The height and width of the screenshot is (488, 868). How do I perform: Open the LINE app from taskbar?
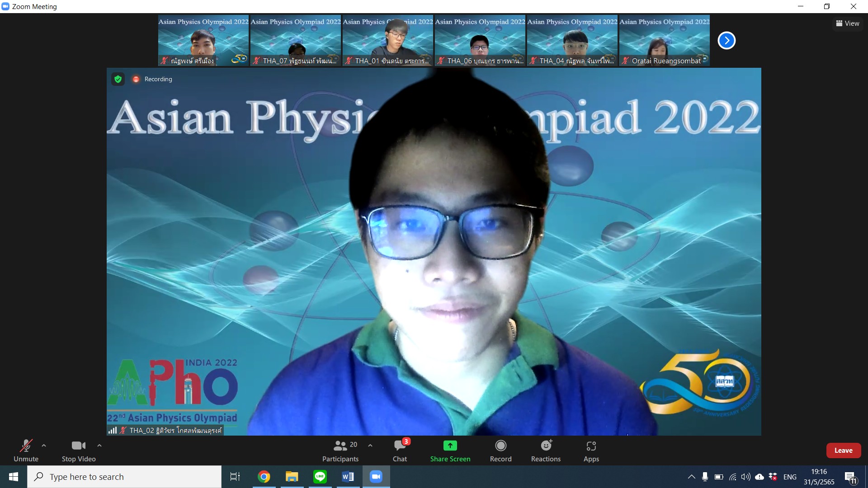point(320,477)
